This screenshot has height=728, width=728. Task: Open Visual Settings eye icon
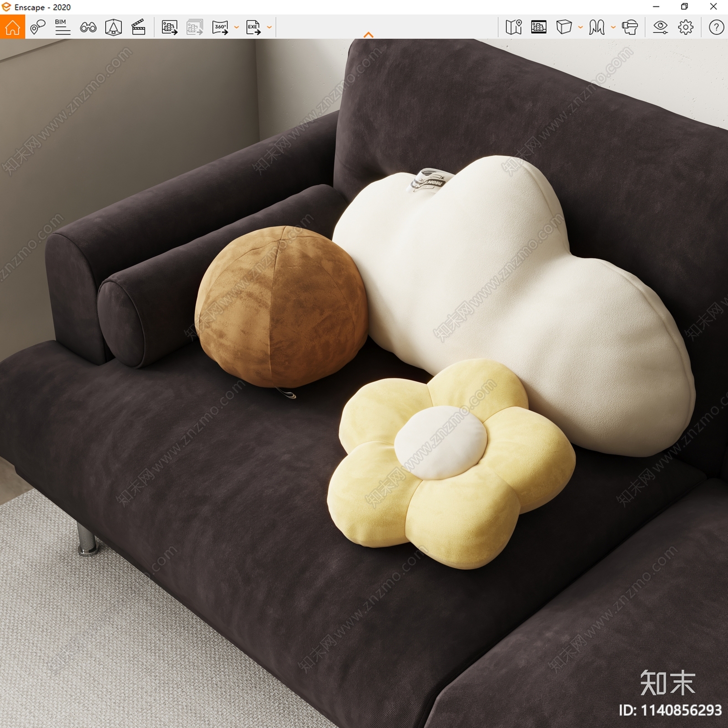660,27
